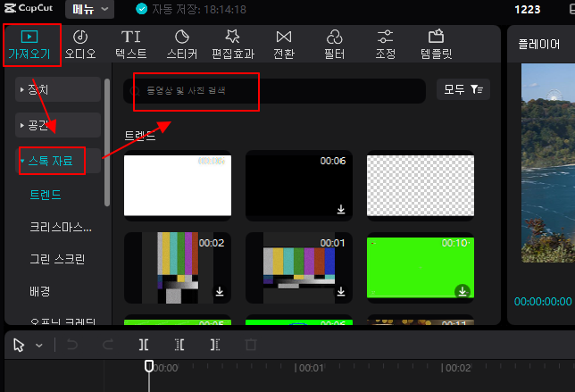
Task: Expand the 공간 space section
Action: click(58, 125)
